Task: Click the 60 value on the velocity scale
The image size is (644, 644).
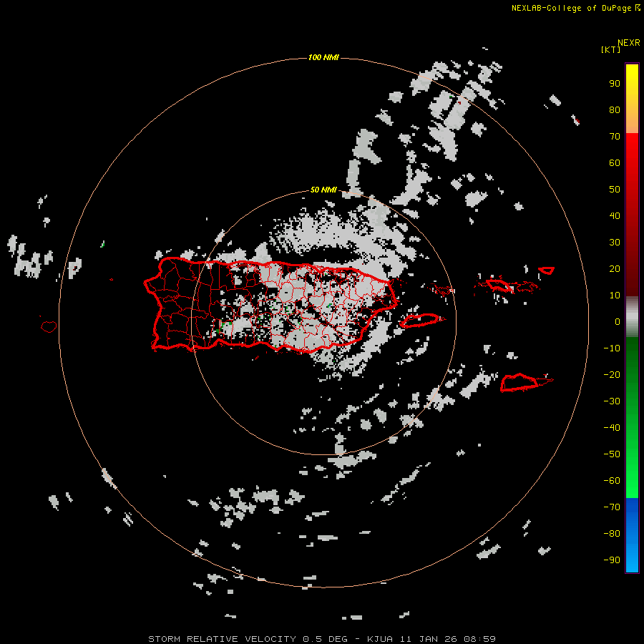Action: (615, 163)
